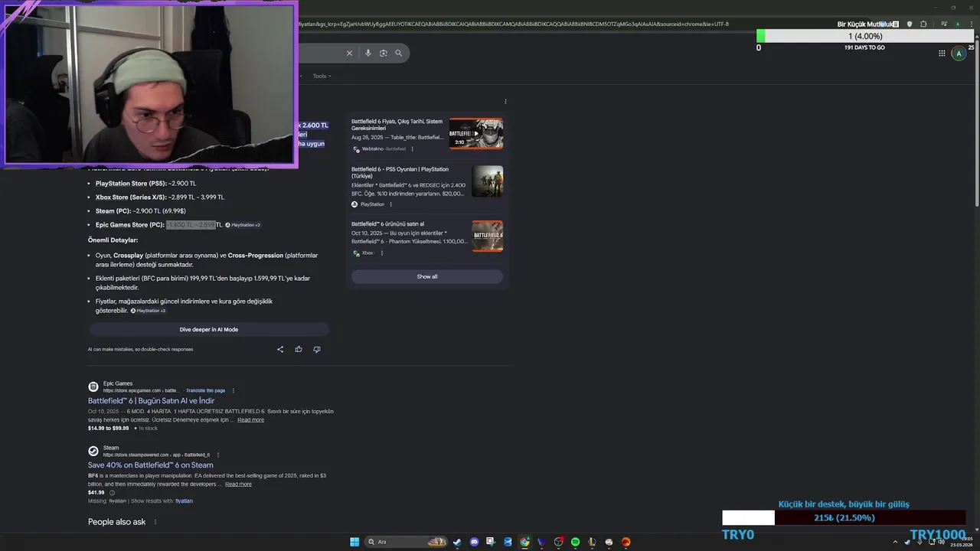Open Discord from the taskbar

474,542
